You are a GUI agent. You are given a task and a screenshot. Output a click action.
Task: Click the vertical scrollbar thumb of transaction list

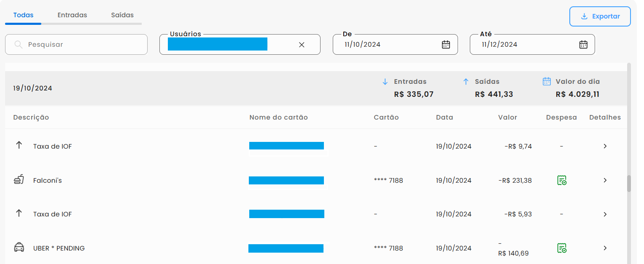(x=629, y=184)
